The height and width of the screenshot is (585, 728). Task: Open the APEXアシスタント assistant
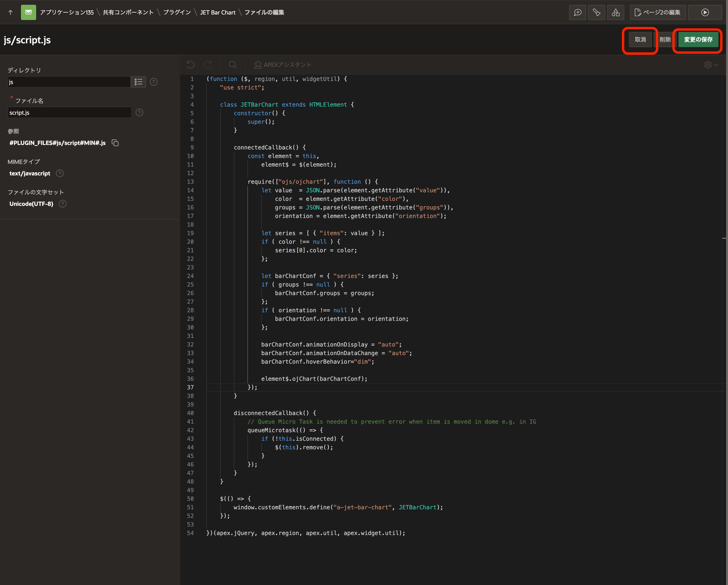click(283, 64)
